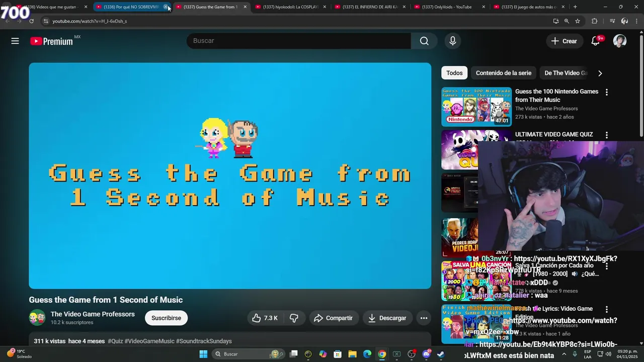Open Chrome from the taskbar
The width and height of the screenshot is (644, 362).
382,354
